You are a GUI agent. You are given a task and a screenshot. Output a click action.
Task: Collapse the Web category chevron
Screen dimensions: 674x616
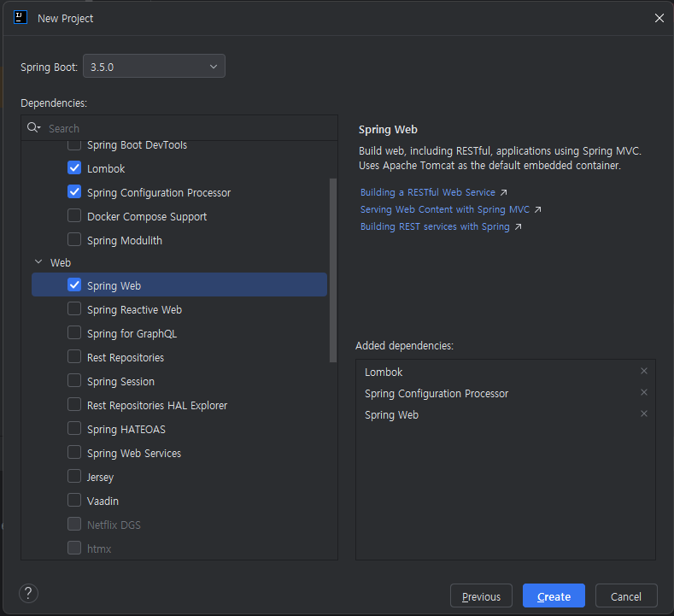coord(38,261)
